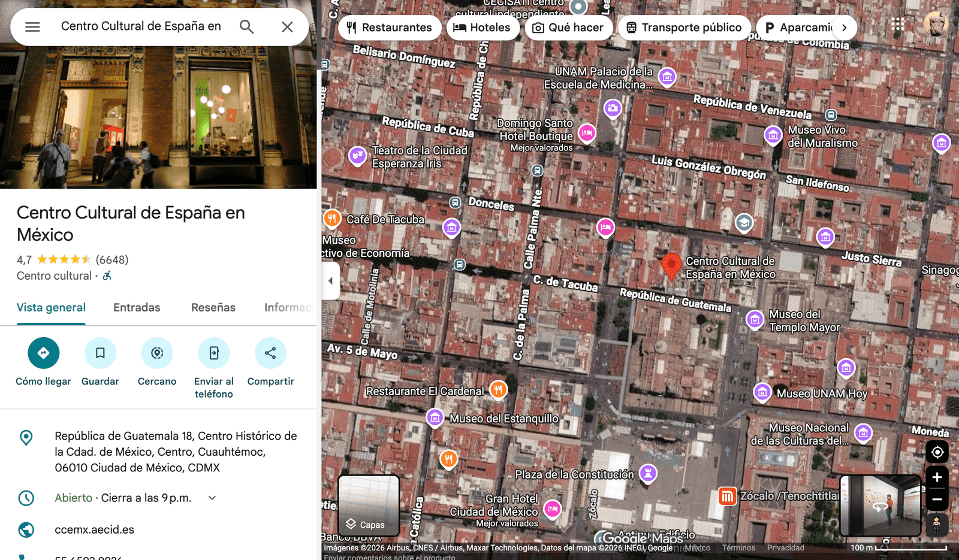Screen dimensions: 959x560
Task: Click the search magnifier icon
Action: click(246, 27)
